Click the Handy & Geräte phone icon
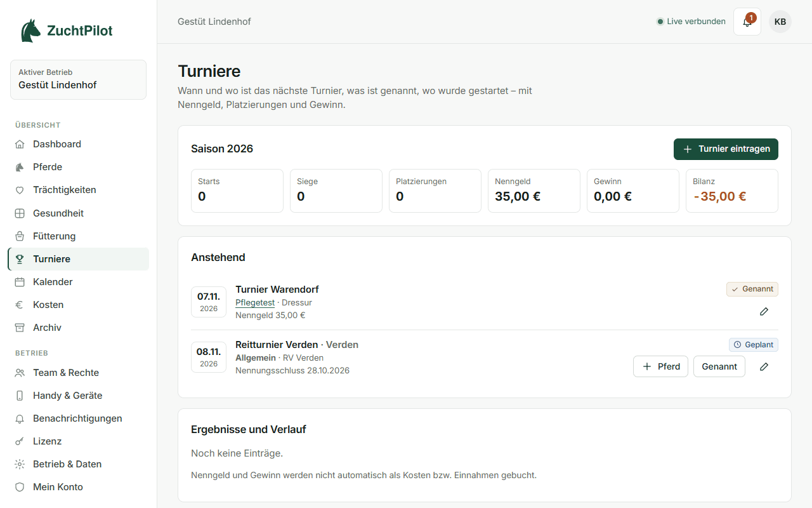The image size is (812, 508). point(20,396)
